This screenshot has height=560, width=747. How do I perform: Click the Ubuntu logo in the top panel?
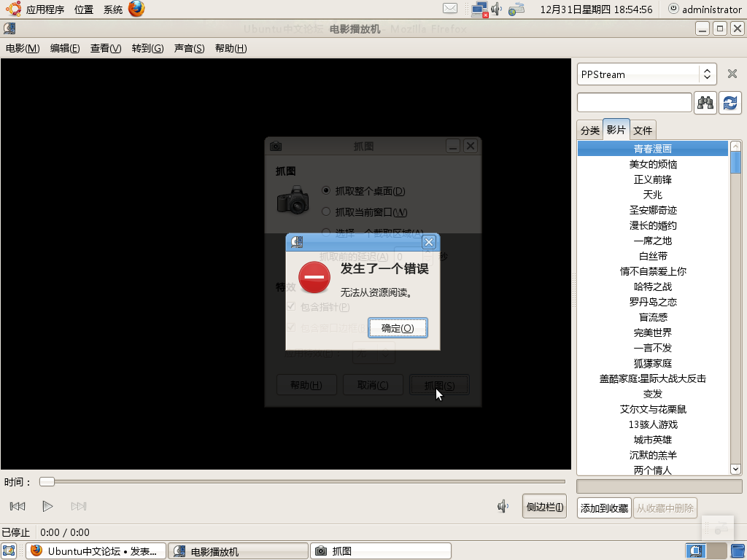[13, 9]
